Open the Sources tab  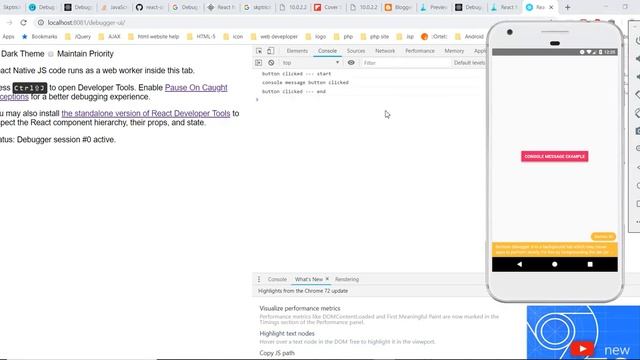356,51
